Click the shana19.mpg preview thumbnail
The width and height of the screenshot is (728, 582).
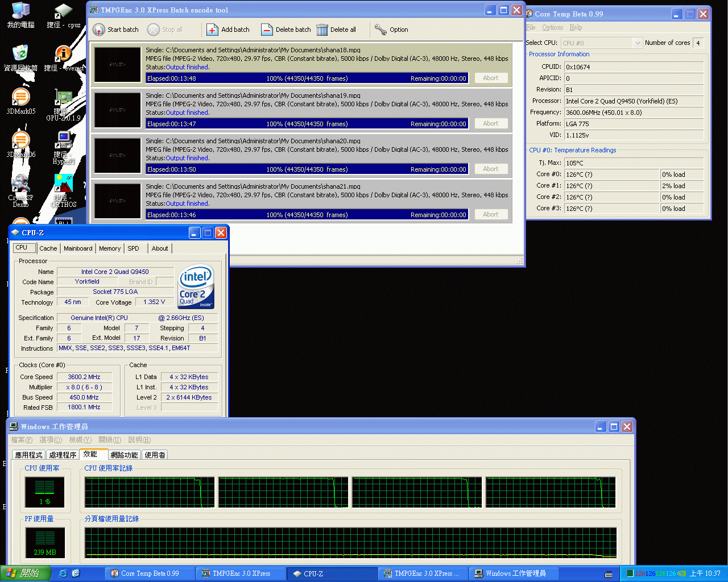click(118, 110)
